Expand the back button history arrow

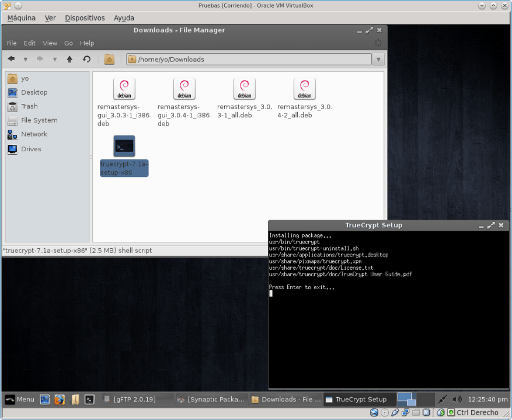(25, 59)
